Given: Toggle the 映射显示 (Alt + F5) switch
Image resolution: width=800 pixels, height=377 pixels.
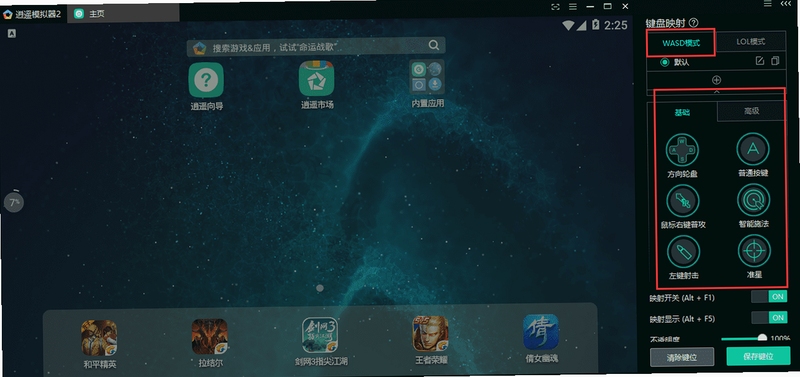Looking at the screenshot, I should [x=769, y=317].
